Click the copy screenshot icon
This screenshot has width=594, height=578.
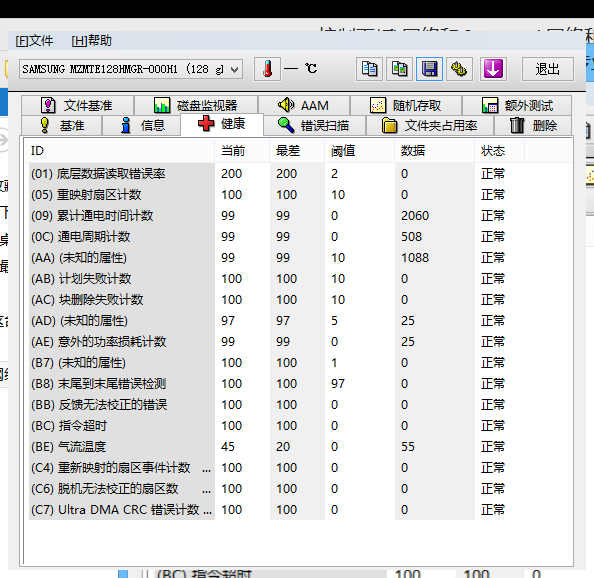pos(399,69)
